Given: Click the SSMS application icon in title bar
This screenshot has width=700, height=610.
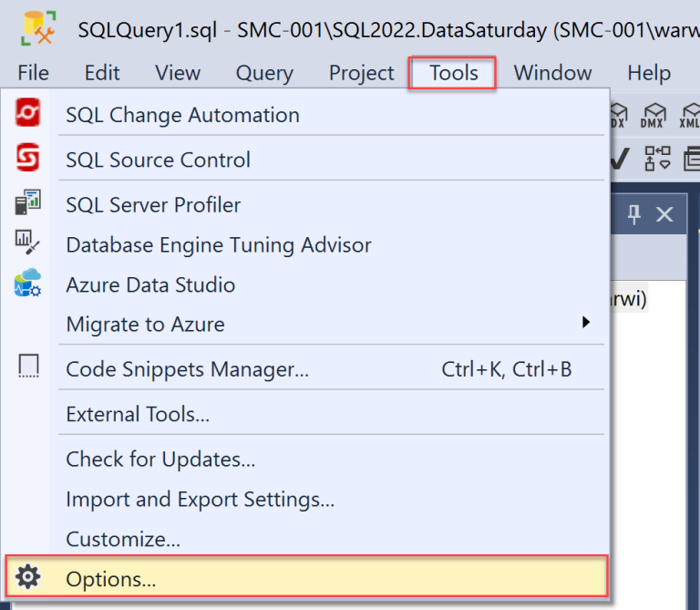Looking at the screenshot, I should [x=38, y=28].
